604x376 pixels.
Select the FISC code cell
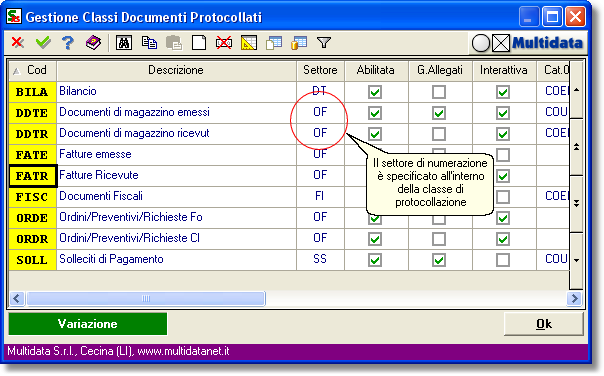click(x=32, y=197)
